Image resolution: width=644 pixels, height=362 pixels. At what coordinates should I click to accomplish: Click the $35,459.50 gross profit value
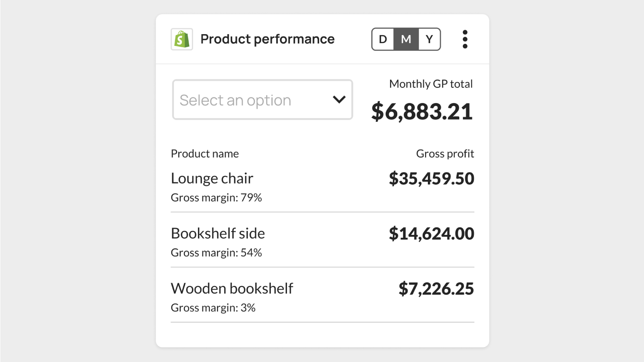tap(431, 179)
